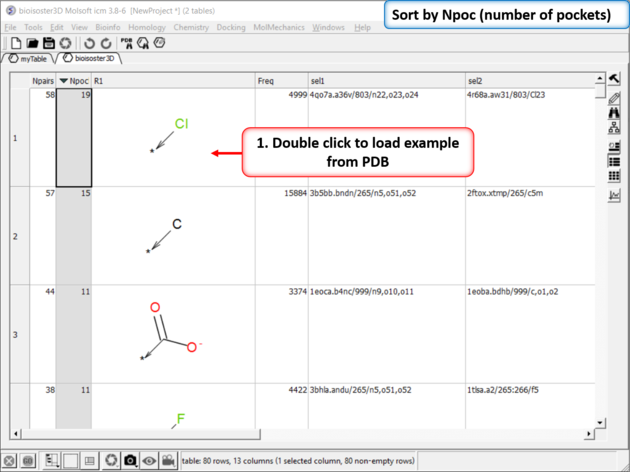Click Npoc column sort arrow

pyautogui.click(x=64, y=80)
